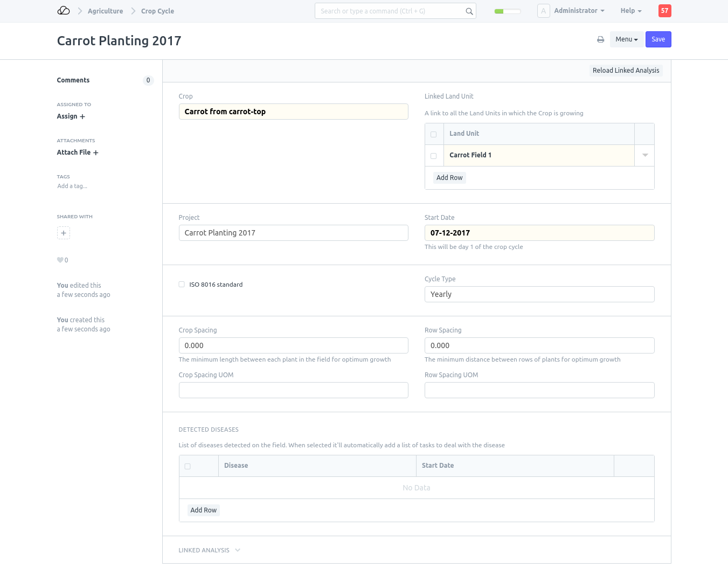Check the Detected Diseases header checkbox

[188, 466]
